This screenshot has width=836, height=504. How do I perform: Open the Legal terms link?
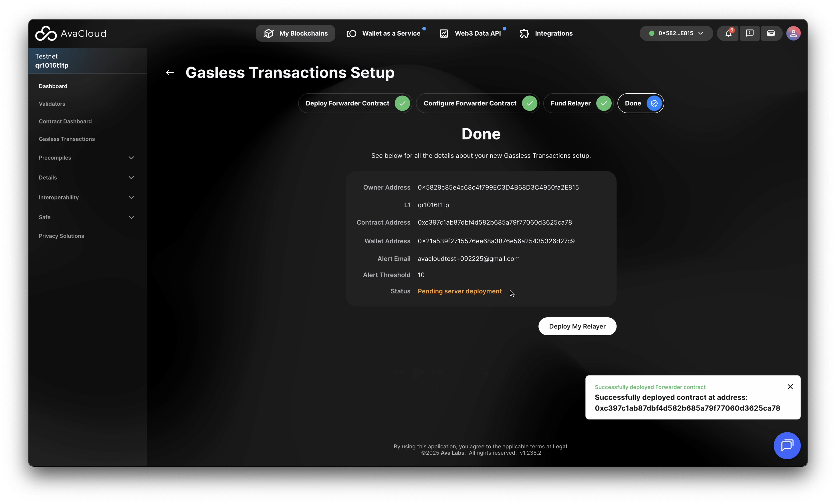560,446
